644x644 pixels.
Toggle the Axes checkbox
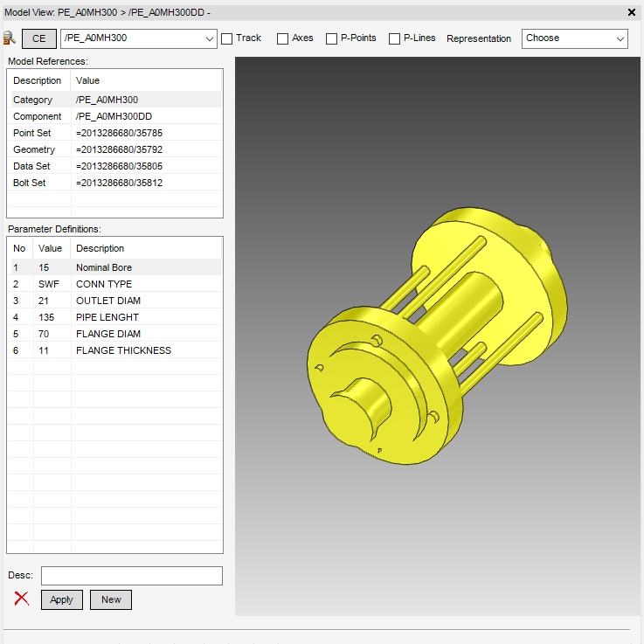282,38
